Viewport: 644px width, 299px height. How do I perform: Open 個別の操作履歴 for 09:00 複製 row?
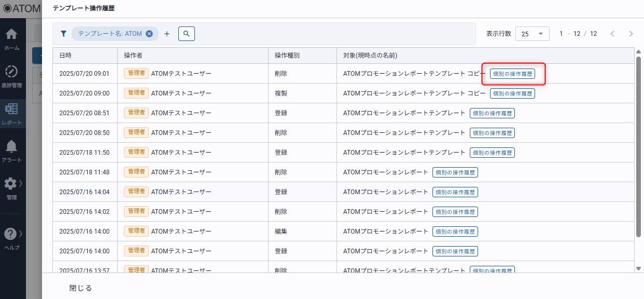pos(512,93)
